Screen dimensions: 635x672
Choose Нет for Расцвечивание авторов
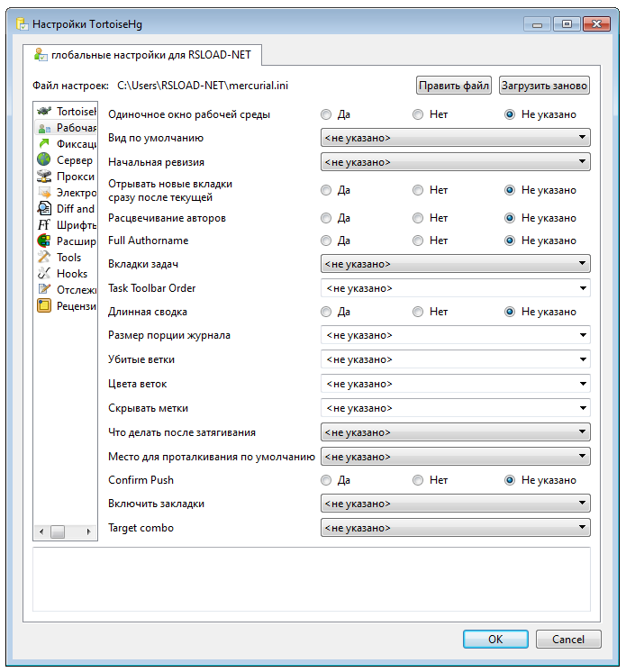(418, 218)
